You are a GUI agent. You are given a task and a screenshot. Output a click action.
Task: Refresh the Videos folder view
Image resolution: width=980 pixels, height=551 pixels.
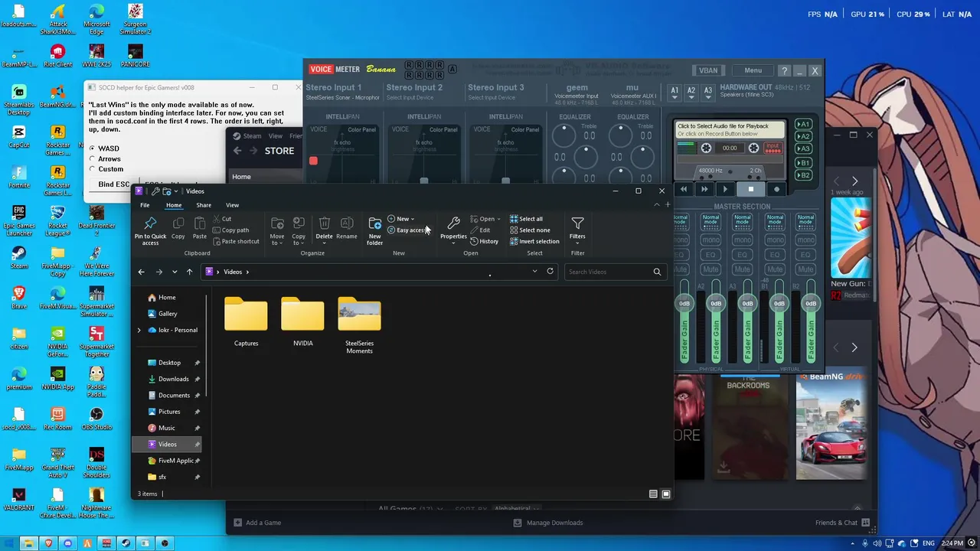[x=550, y=272]
